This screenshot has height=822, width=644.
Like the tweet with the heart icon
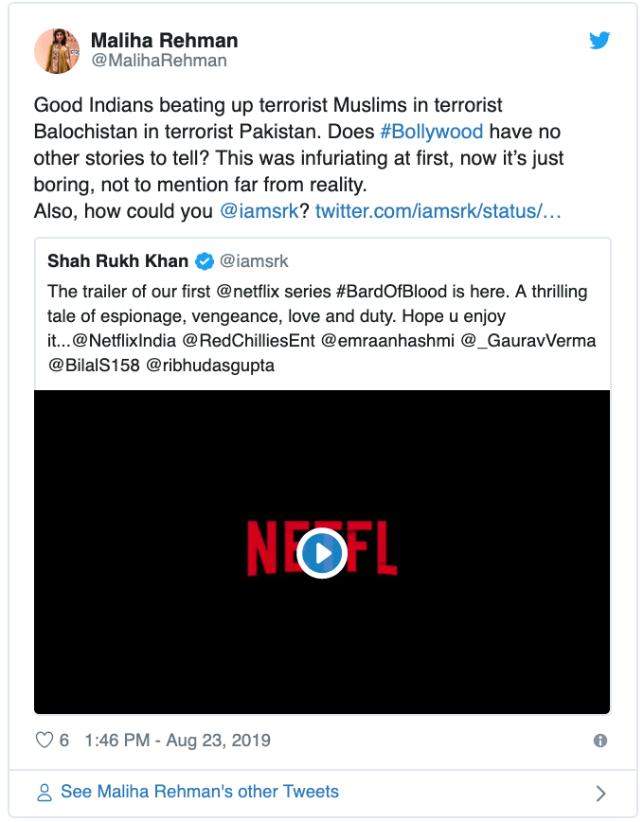[45, 740]
